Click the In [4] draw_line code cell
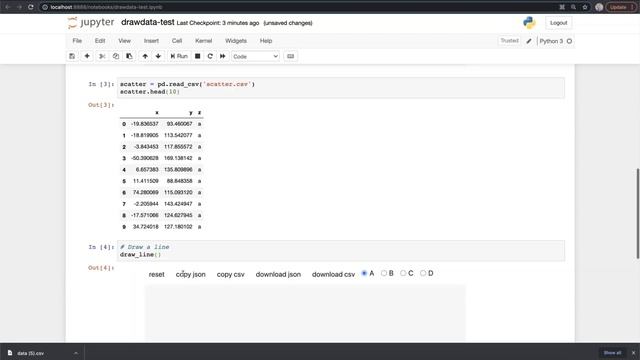 pos(341,251)
